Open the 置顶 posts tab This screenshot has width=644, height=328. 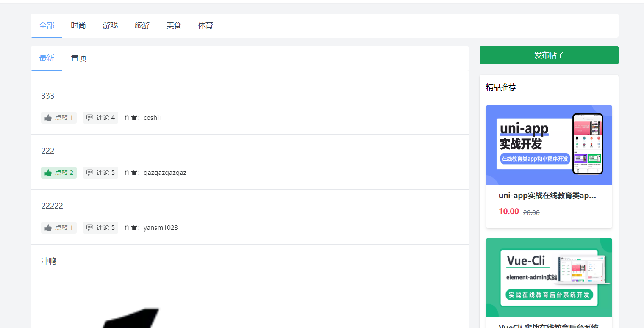[x=78, y=58]
